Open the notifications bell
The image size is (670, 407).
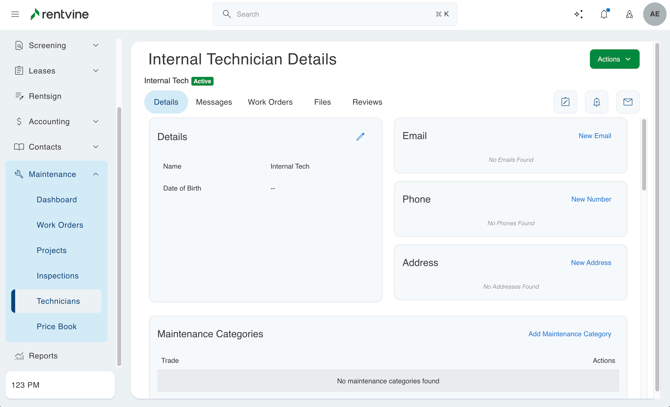(x=604, y=14)
